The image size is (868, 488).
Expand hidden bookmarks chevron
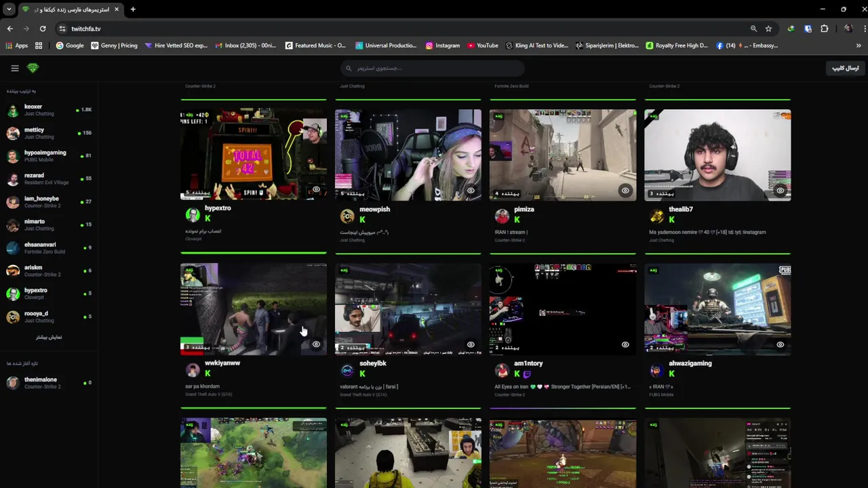(x=859, y=45)
